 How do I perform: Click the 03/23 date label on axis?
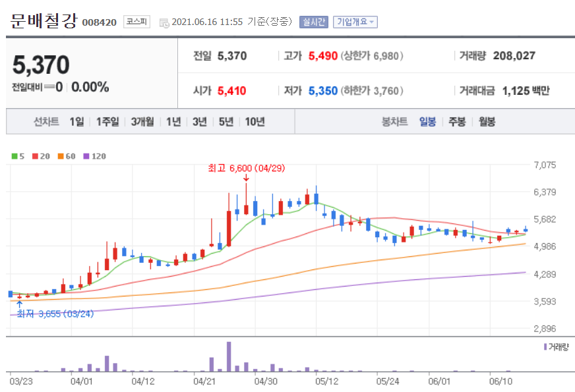pyautogui.click(x=21, y=381)
